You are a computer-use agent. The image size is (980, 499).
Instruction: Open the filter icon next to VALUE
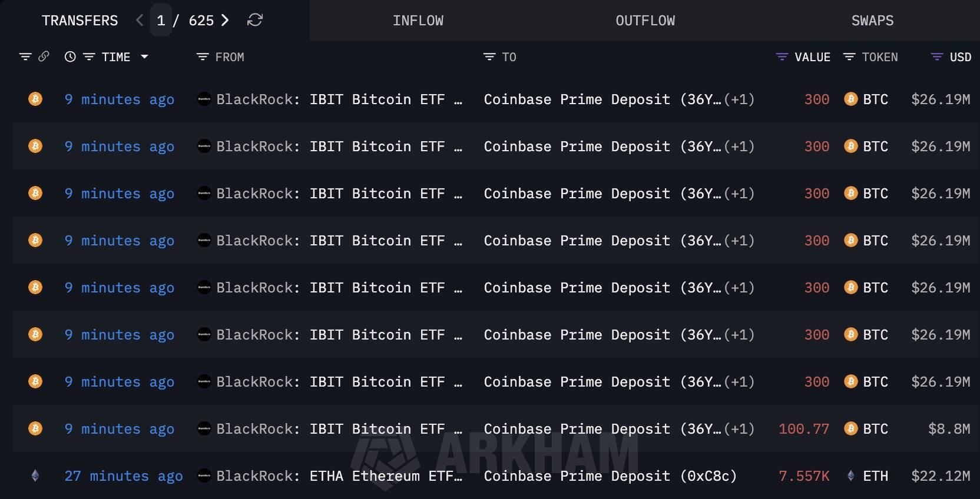tap(782, 56)
